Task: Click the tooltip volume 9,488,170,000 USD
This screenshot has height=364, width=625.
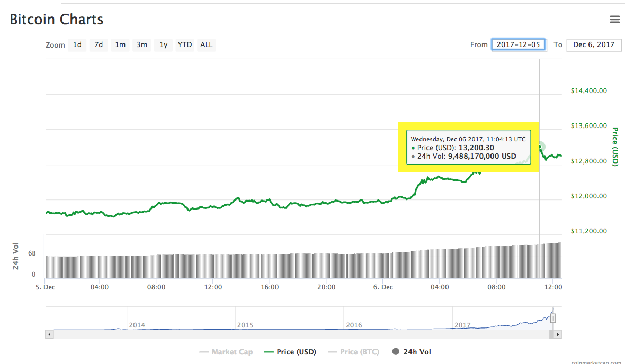Action: (483, 156)
